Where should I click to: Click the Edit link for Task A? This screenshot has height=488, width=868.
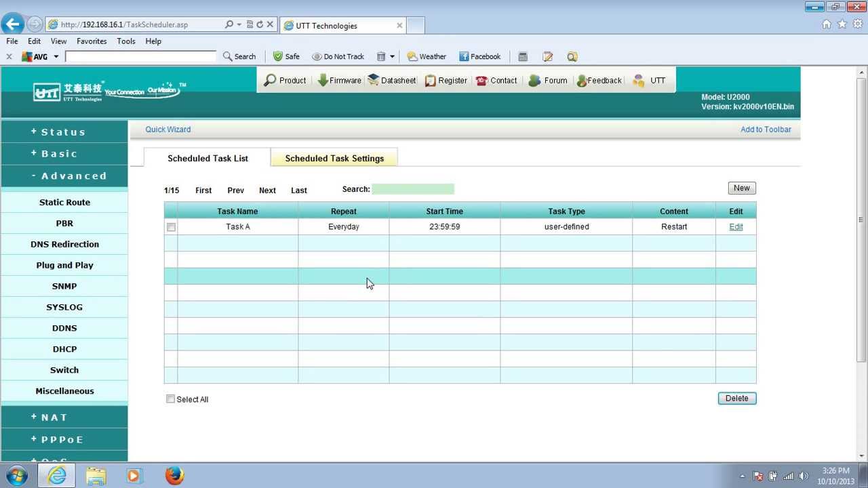pos(736,227)
